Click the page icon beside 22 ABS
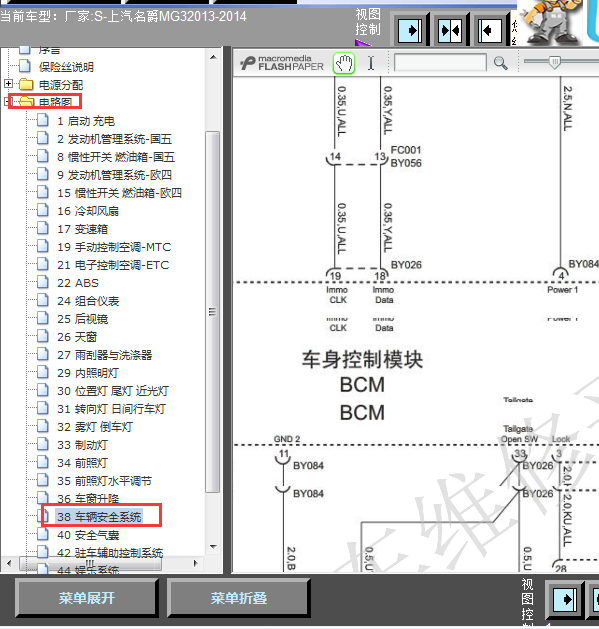599x629 pixels. point(43,282)
